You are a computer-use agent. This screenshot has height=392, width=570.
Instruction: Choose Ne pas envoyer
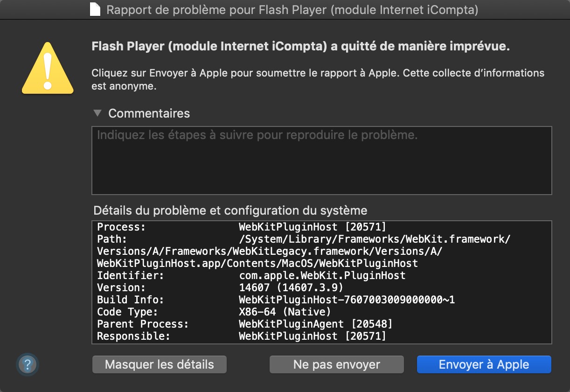[337, 364]
